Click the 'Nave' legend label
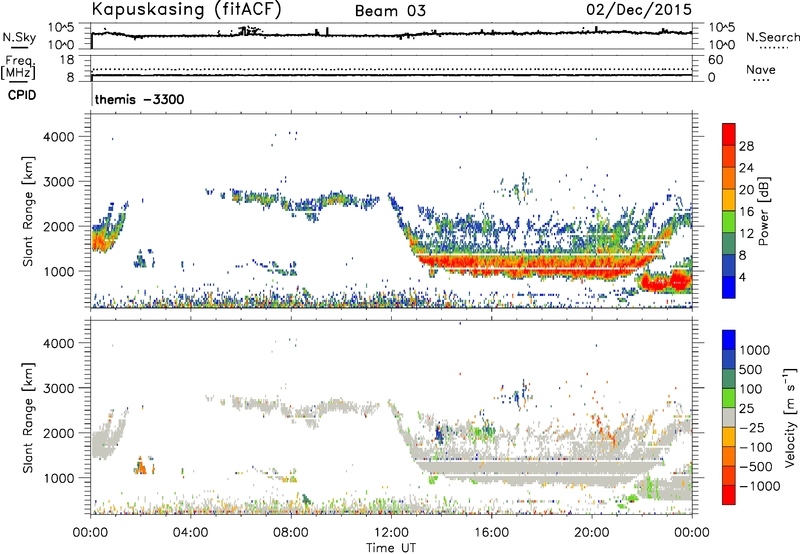The image size is (800, 554). click(761, 69)
